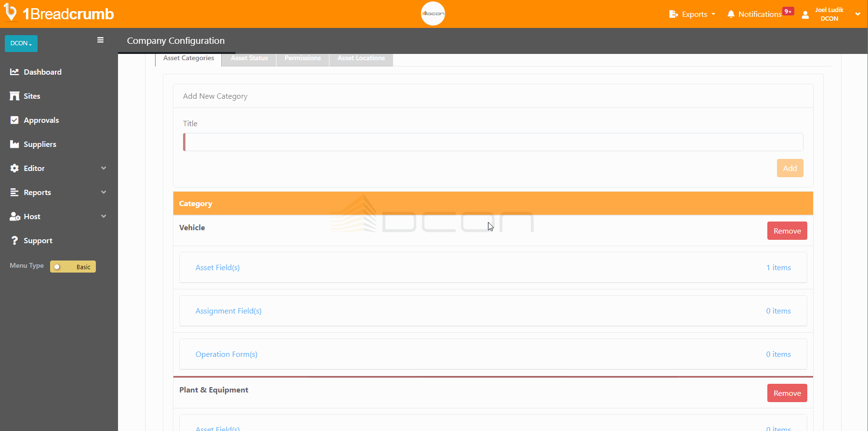
Task: Open the 9+ notifications badge
Action: click(788, 11)
